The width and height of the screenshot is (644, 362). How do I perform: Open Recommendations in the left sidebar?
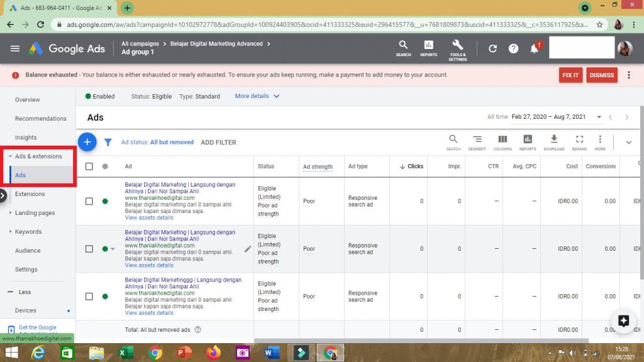point(40,118)
